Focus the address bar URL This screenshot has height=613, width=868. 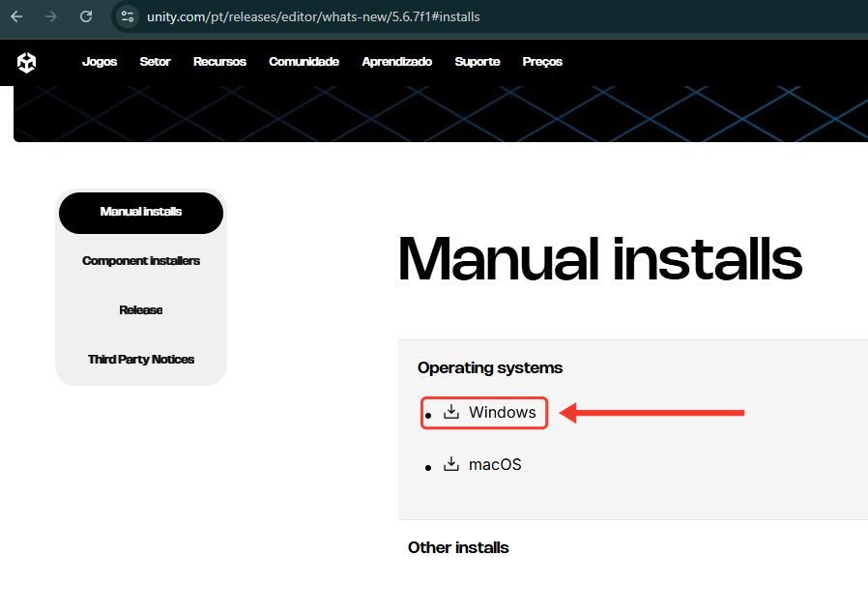point(313,16)
